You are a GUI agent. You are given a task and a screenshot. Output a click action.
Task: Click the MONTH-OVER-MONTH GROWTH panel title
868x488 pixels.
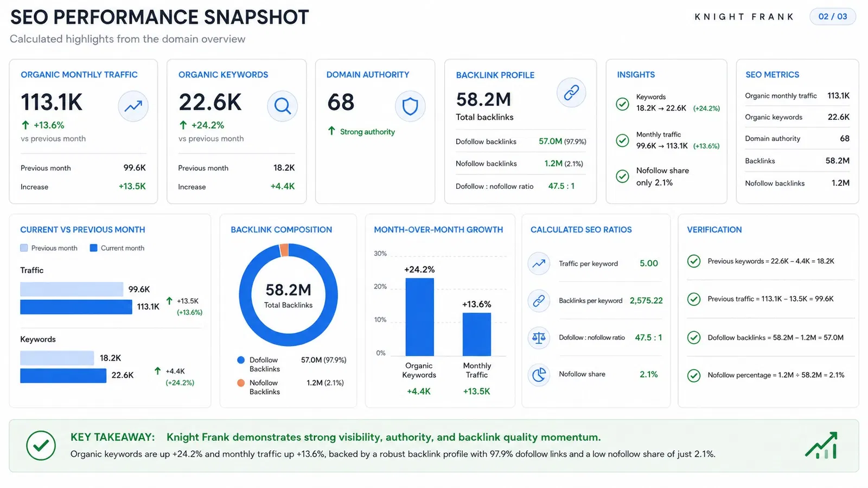point(438,230)
